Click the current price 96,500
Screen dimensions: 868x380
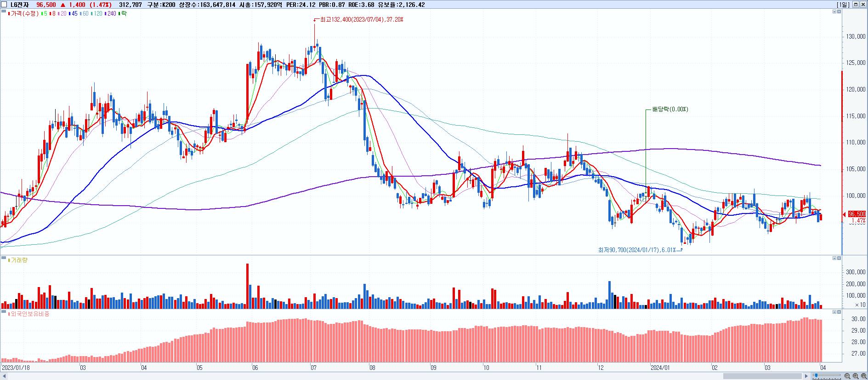pos(46,5)
